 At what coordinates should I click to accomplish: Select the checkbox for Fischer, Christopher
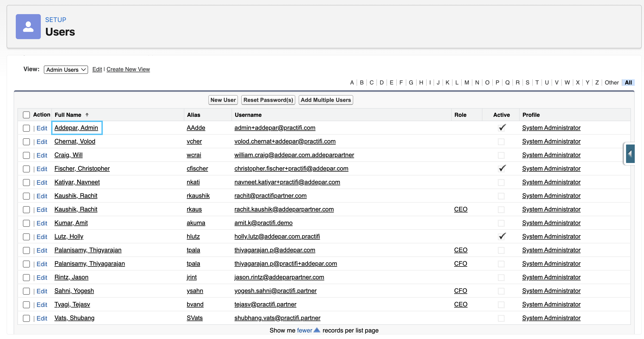tap(26, 169)
